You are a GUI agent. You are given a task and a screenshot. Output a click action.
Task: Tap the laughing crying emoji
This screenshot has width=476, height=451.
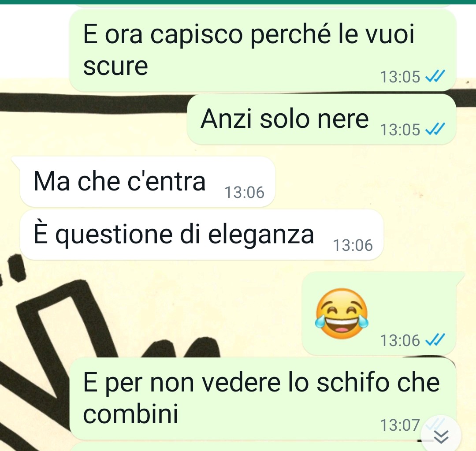342,313
